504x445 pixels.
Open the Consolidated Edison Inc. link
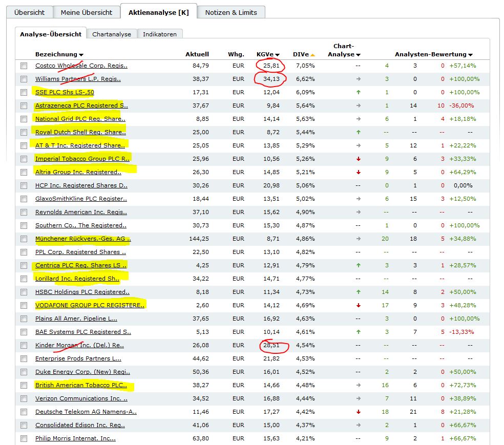pos(80,425)
